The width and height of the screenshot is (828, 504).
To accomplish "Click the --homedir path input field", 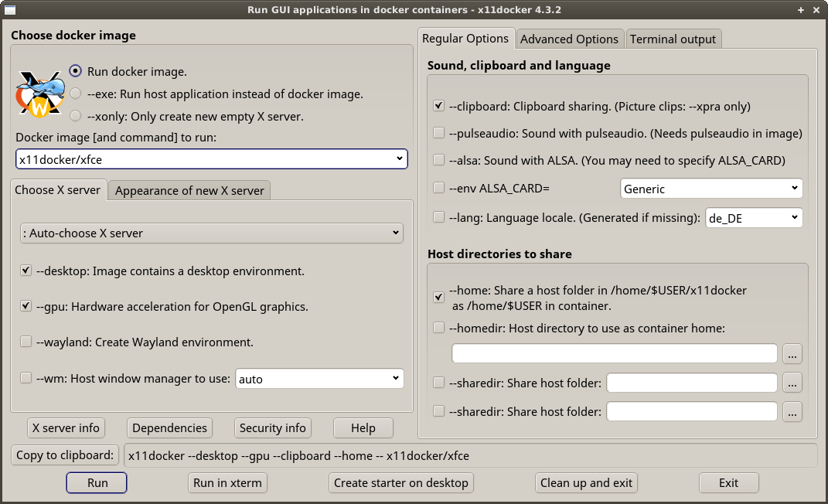I will [x=615, y=353].
